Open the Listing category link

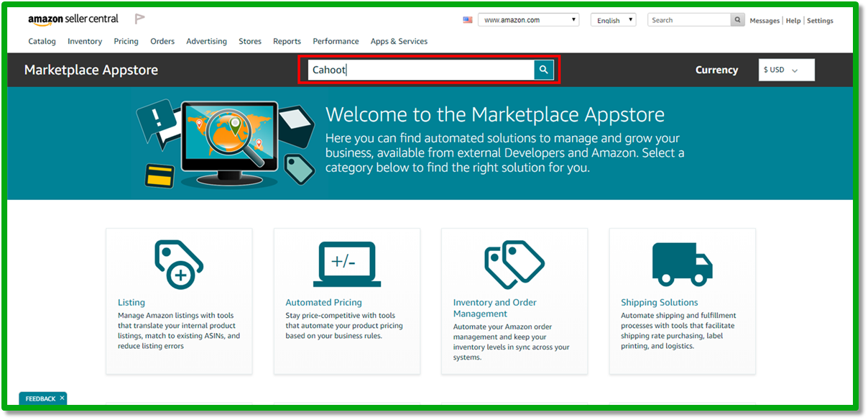coord(131,302)
